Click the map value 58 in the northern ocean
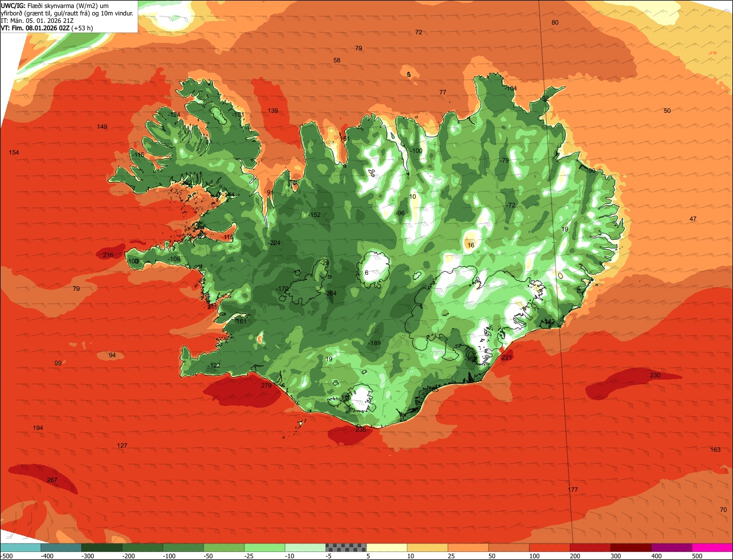 337,60
